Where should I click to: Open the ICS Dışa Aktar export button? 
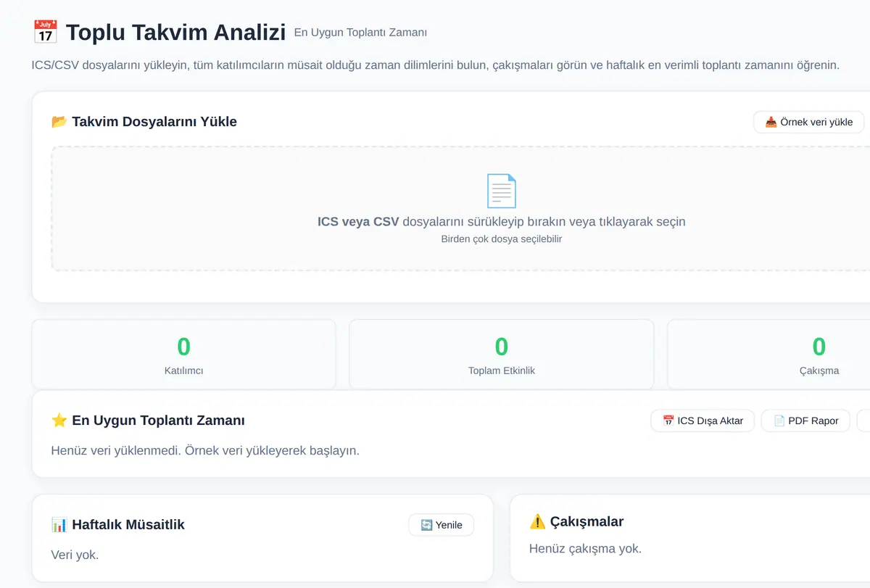pyautogui.click(x=703, y=421)
